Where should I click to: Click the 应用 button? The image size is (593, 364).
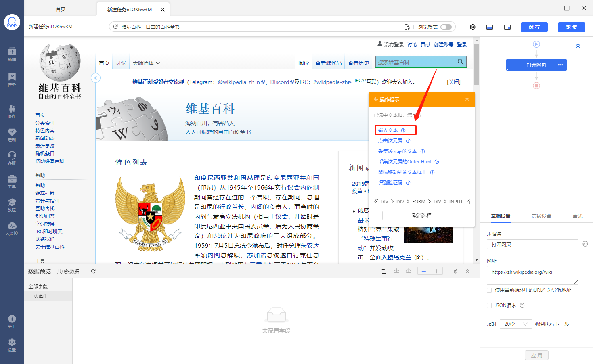coord(537,355)
